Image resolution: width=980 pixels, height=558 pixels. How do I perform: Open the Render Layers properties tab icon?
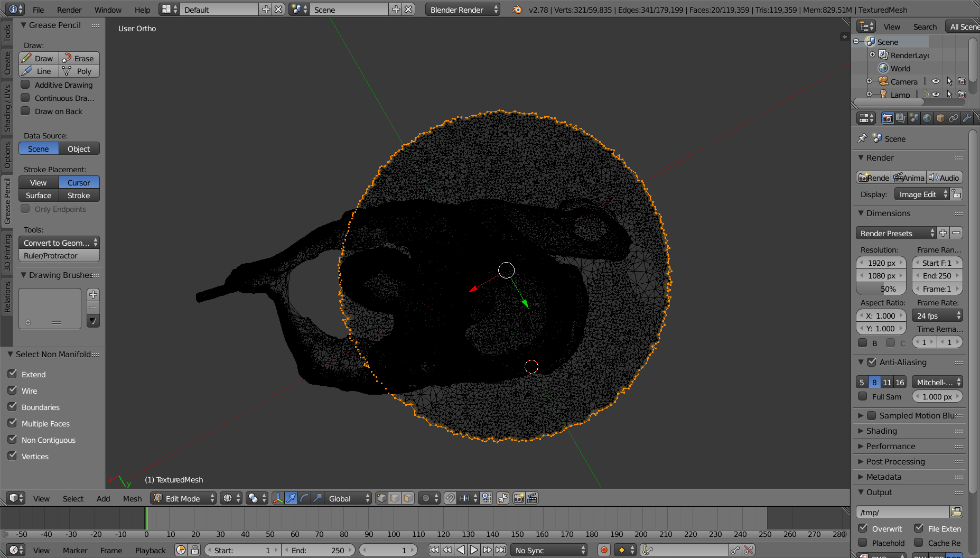point(901,118)
